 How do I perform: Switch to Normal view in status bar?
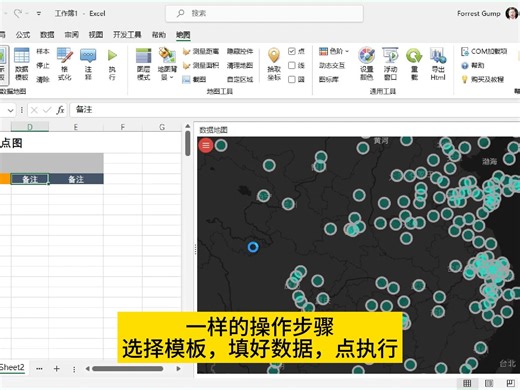pyautogui.click(x=467, y=383)
